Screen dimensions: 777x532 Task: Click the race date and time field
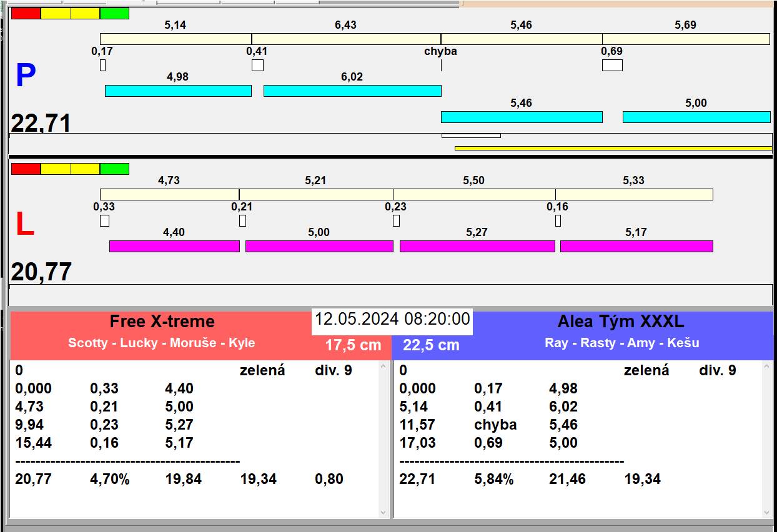392,320
